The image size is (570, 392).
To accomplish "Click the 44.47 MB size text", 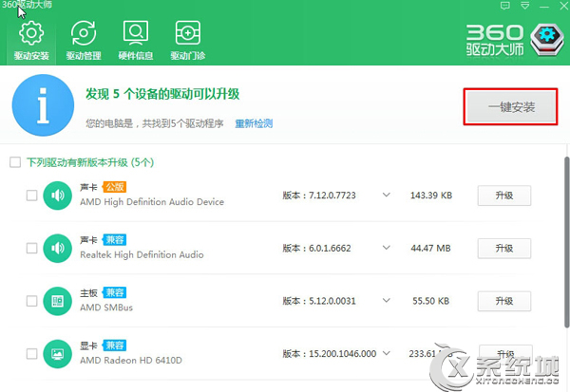I will [430, 248].
